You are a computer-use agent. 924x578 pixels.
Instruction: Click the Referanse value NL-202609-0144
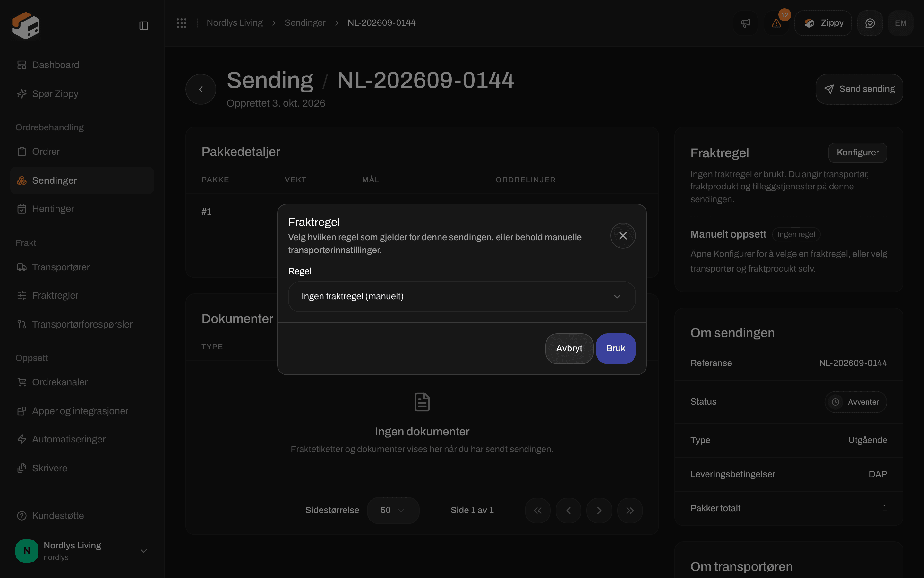(x=853, y=363)
